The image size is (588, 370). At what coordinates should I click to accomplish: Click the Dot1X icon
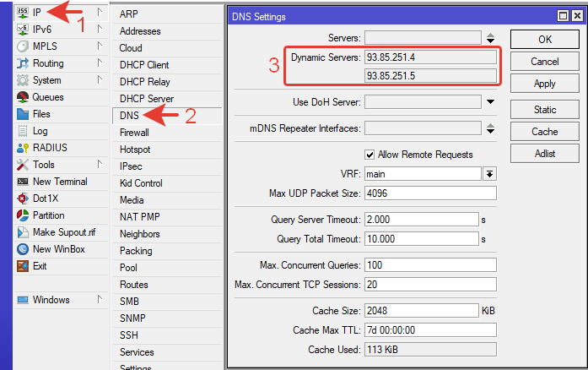click(23, 199)
